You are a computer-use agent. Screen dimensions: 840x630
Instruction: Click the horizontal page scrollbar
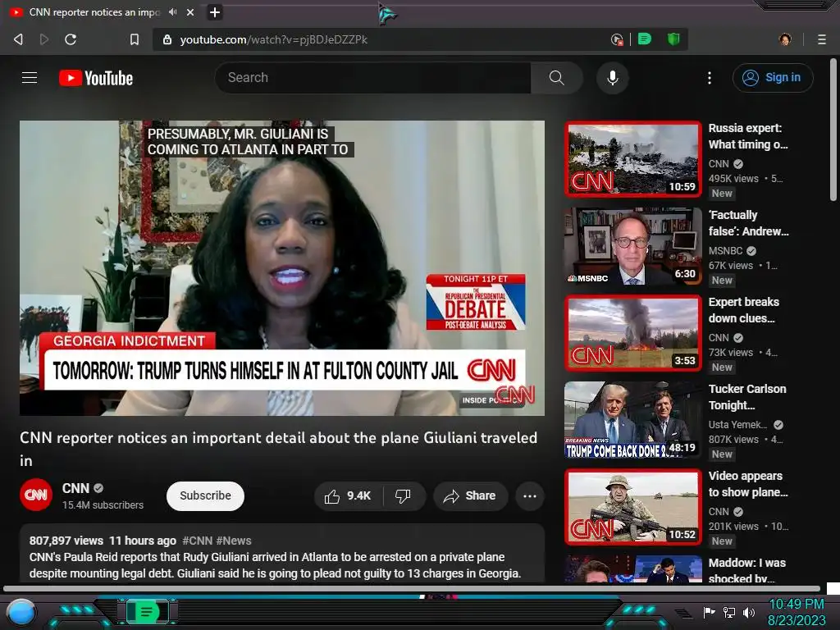tap(412, 589)
